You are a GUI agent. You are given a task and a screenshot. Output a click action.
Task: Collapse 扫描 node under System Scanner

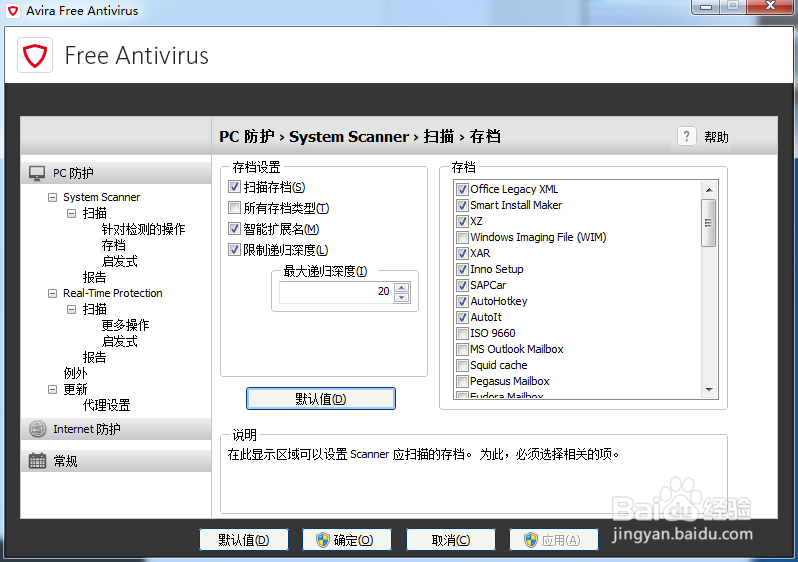click(72, 213)
